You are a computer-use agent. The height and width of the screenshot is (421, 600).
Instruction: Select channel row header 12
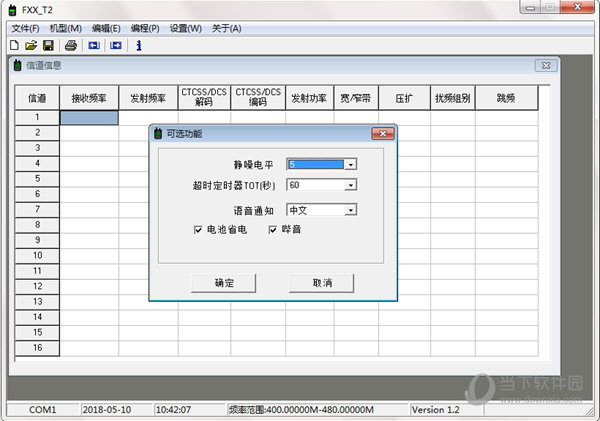(37, 286)
